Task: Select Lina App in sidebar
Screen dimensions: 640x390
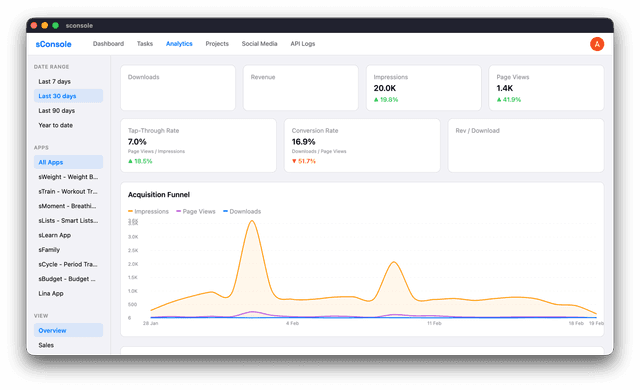Action: [x=68, y=293]
